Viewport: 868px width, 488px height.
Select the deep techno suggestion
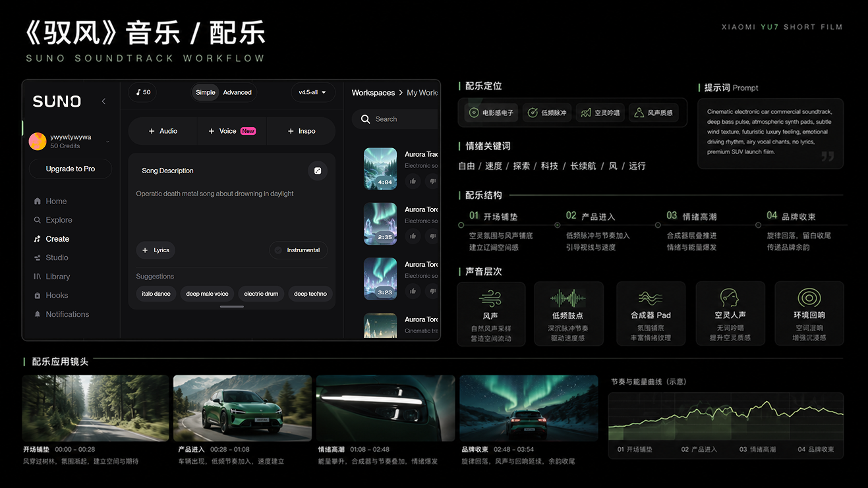click(310, 294)
